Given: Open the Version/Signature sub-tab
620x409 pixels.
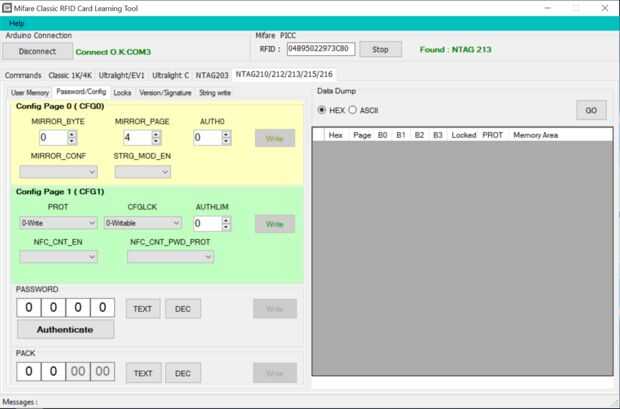Looking at the screenshot, I should click(165, 93).
